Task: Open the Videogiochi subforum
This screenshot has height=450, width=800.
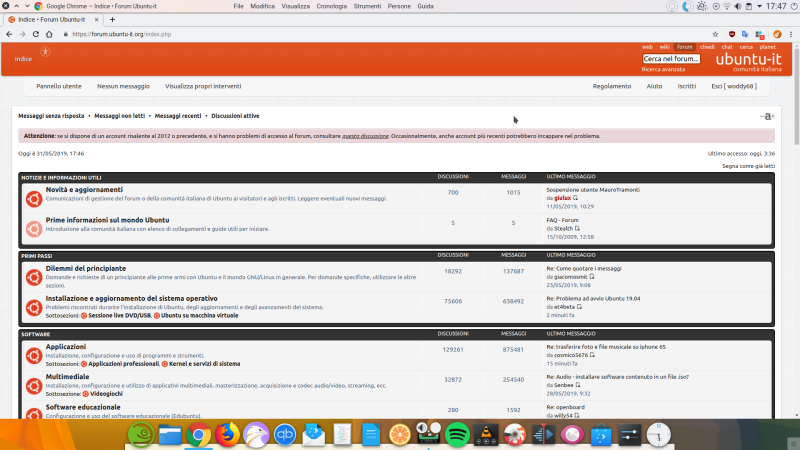Action: point(106,394)
